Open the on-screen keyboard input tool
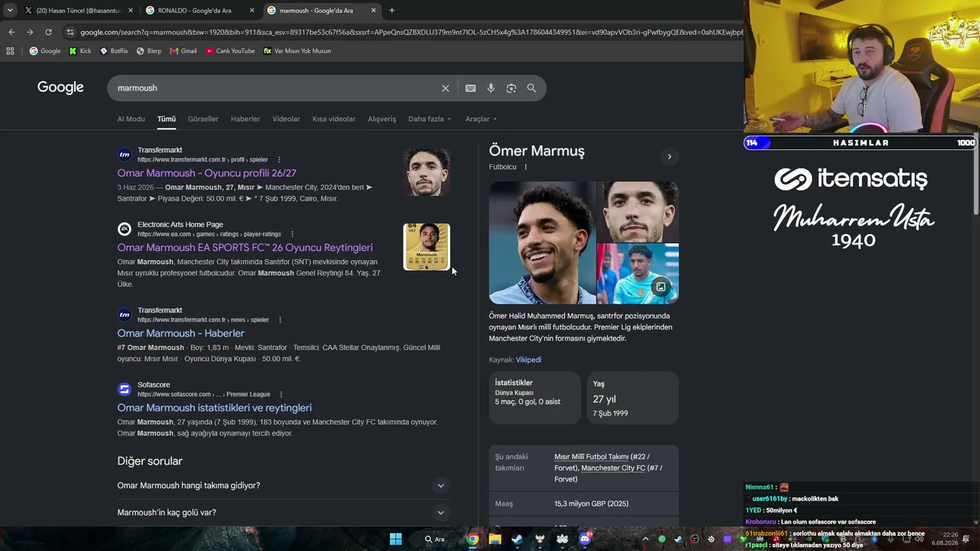Viewport: 980px width, 551px height. [471, 88]
